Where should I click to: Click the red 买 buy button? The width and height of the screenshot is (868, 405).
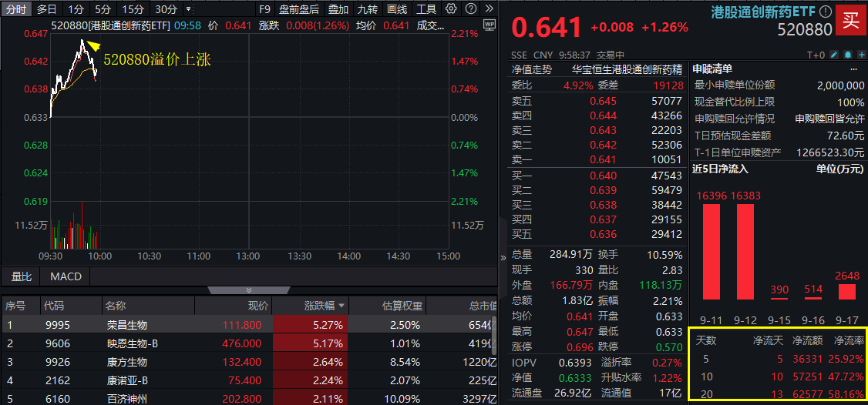(x=850, y=21)
